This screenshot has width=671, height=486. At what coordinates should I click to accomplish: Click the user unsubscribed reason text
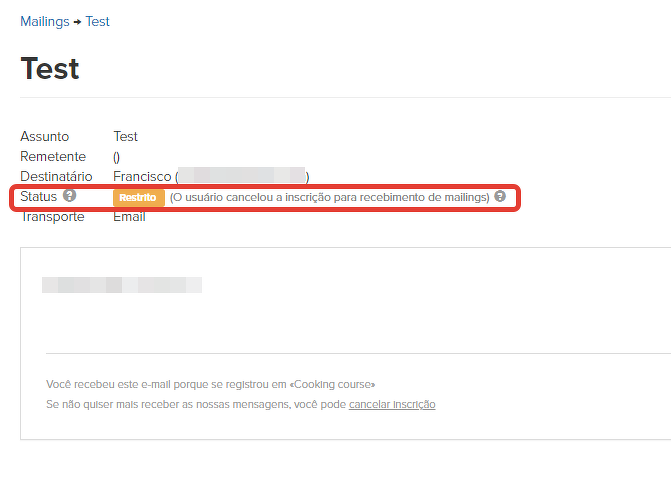(x=329, y=197)
